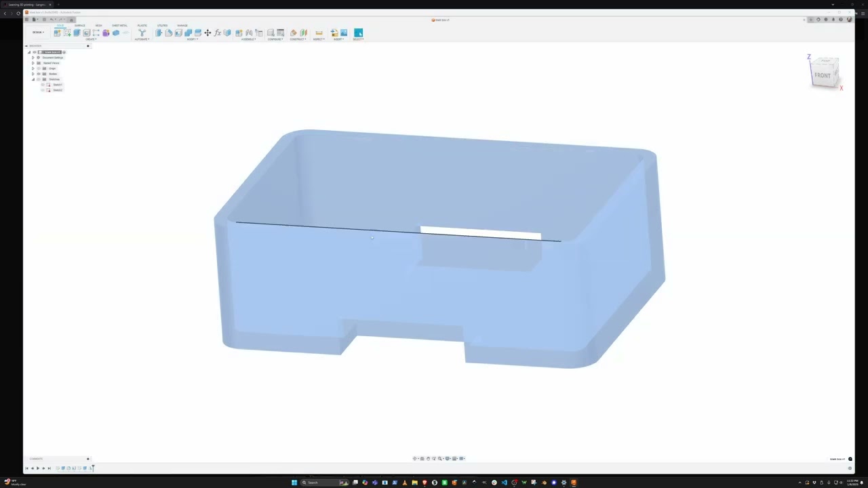The image size is (868, 488).
Task: Select the New Component icon in Create
Action: (57, 33)
